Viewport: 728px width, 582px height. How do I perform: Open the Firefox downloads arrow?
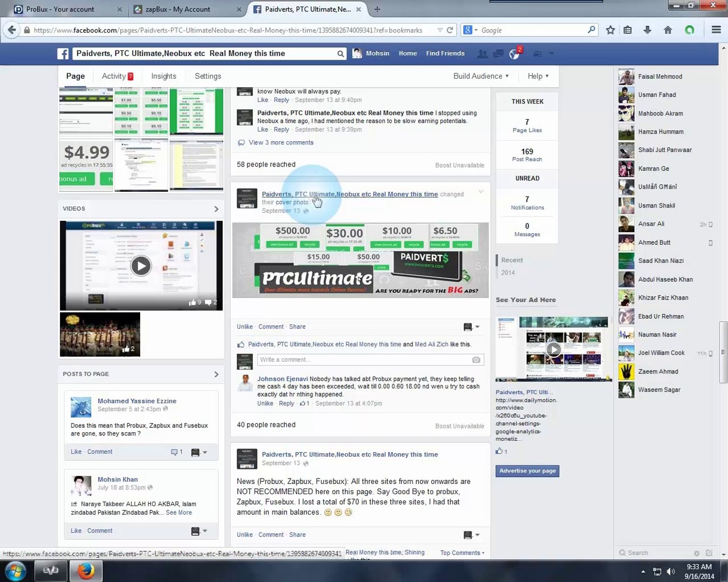(647, 30)
